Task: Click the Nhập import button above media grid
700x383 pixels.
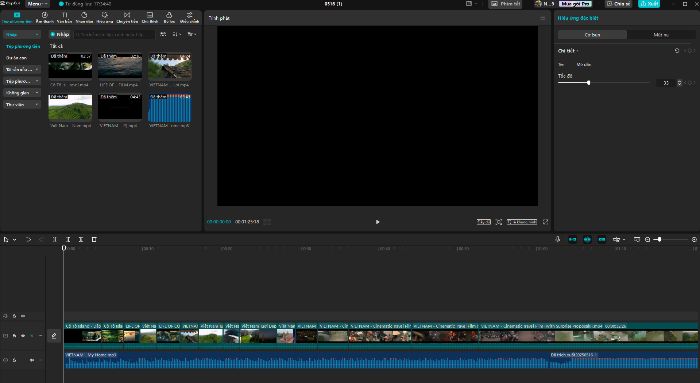Action: [60, 34]
